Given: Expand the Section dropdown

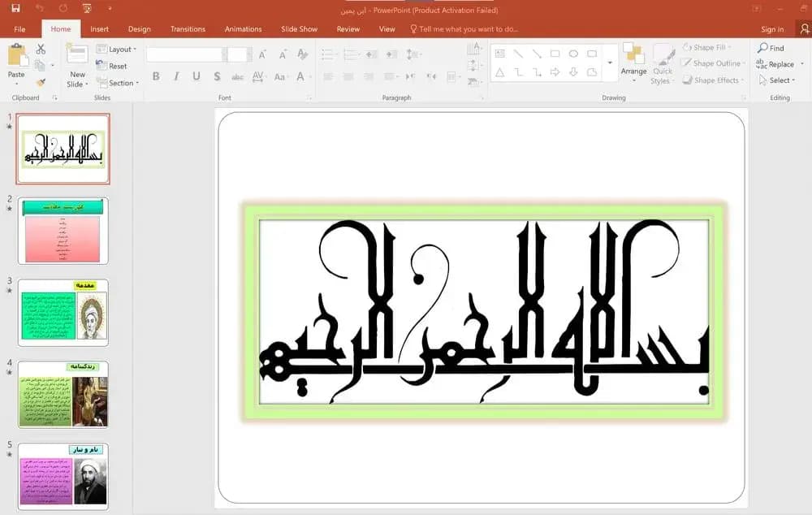Looking at the screenshot, I should pos(118,82).
